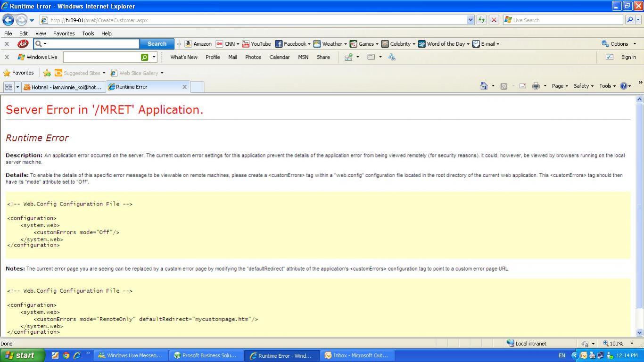Add to Favorites bar star icon
The width and height of the screenshot is (644, 362).
(x=47, y=73)
